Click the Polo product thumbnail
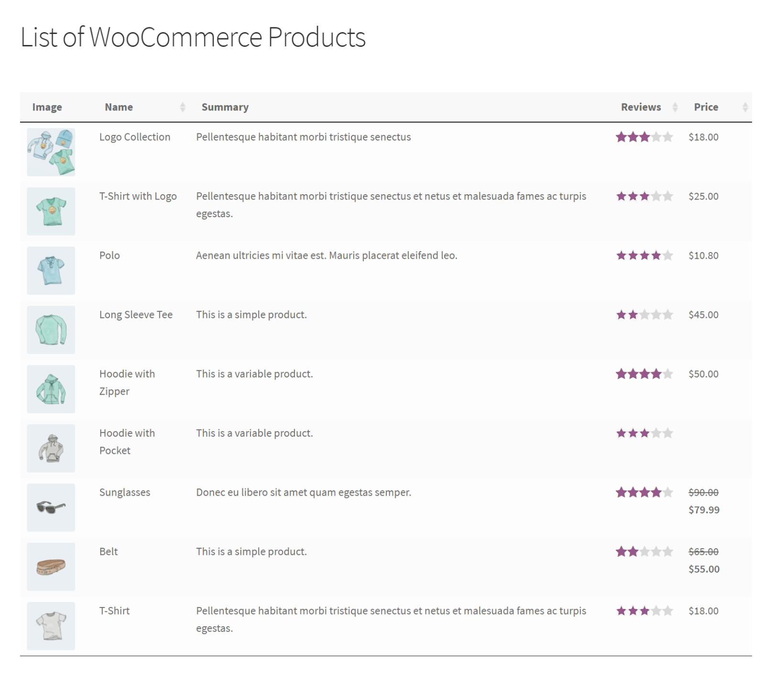 point(51,270)
